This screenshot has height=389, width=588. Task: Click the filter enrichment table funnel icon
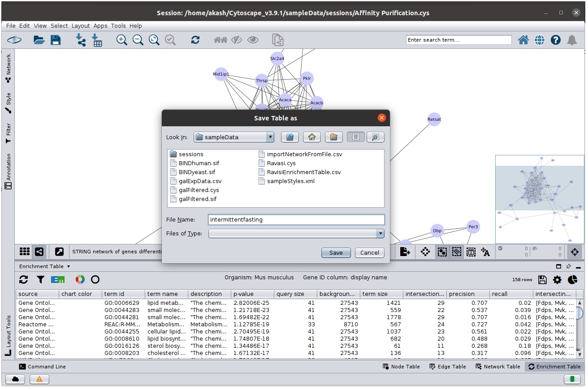41,280
